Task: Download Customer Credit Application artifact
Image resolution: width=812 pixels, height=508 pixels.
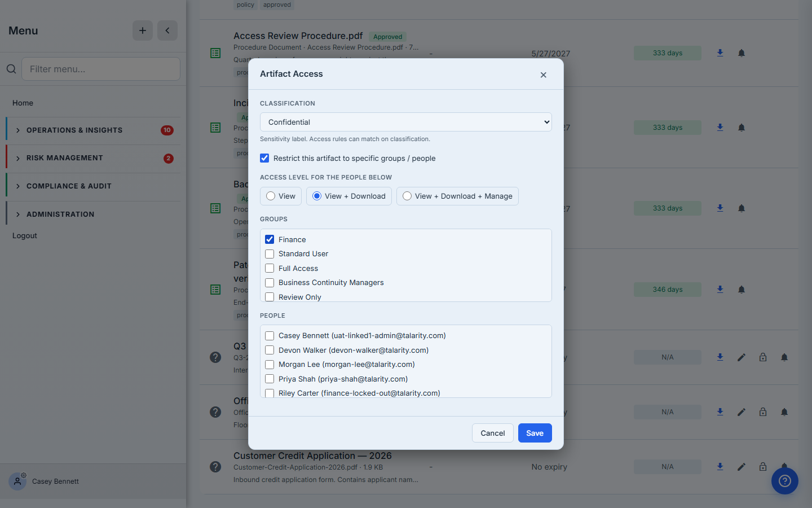Action: (720, 467)
